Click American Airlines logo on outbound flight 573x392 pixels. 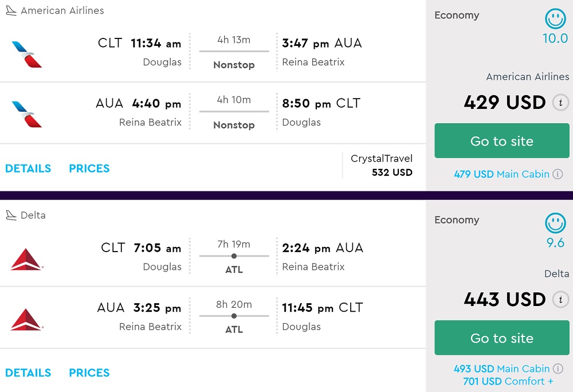[x=27, y=54]
